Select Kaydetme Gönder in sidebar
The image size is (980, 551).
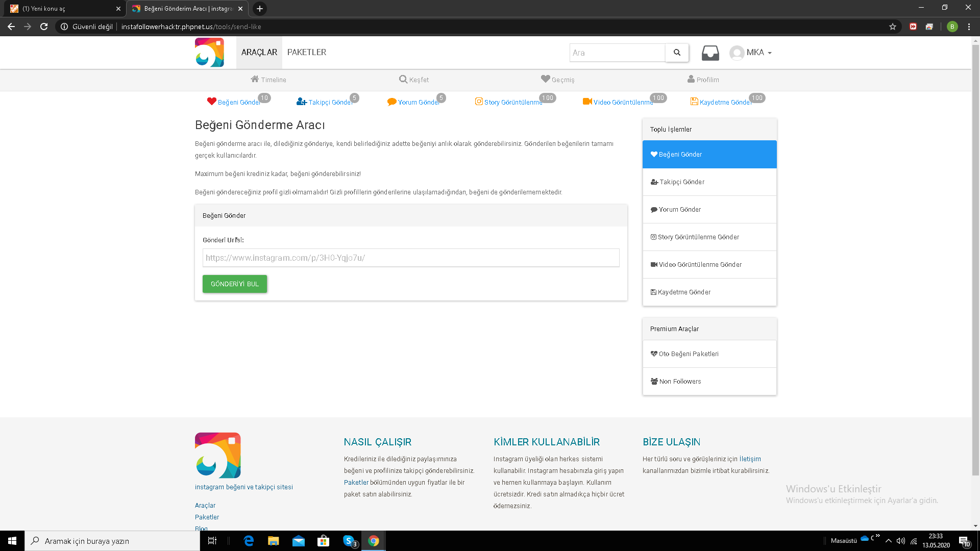[709, 292]
